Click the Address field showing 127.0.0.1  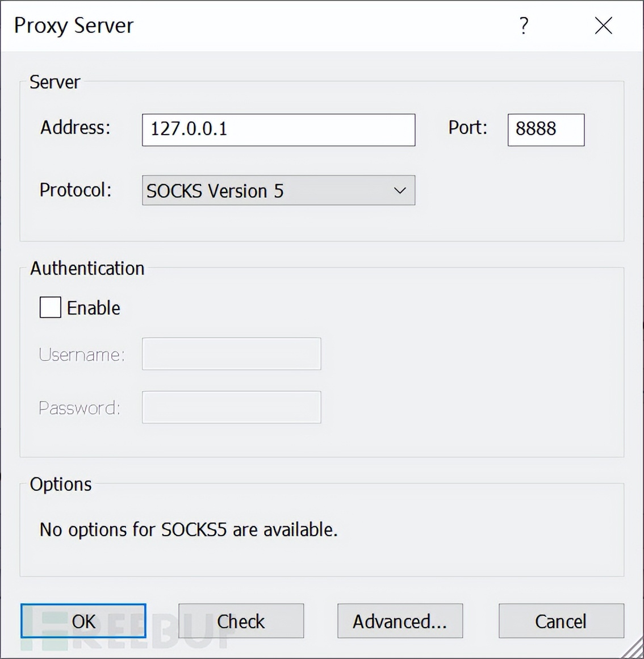pos(278,130)
